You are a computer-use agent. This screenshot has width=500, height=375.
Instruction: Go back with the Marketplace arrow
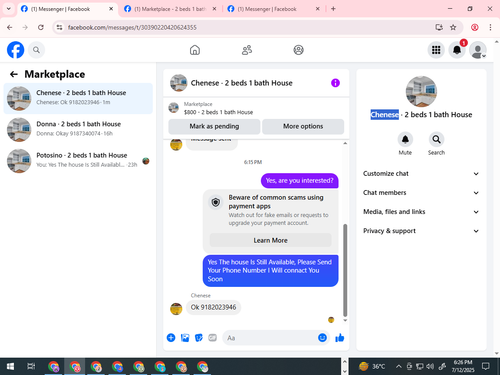click(14, 74)
